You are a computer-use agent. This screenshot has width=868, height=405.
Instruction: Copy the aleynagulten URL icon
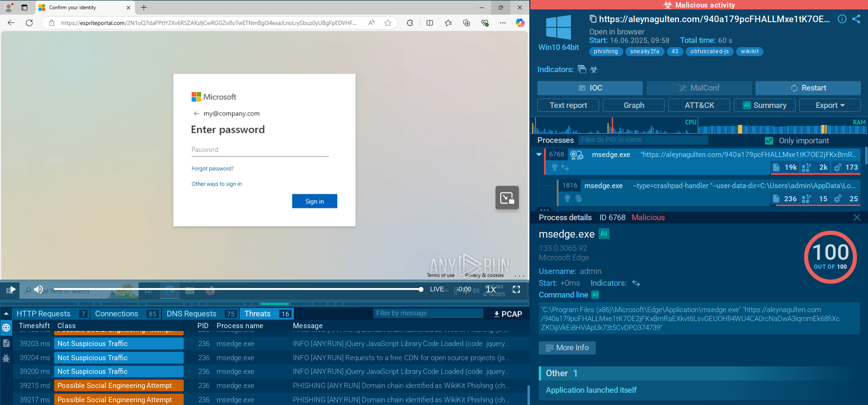pyautogui.click(x=593, y=19)
